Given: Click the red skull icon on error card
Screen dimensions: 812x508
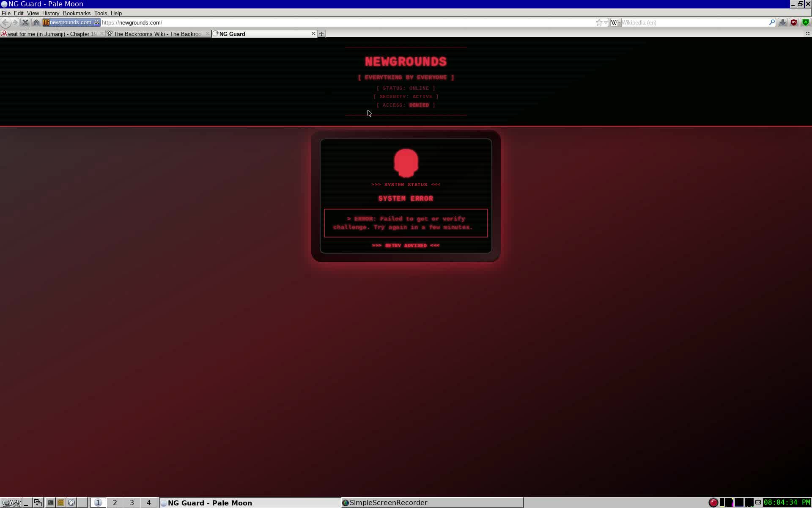Looking at the screenshot, I should pyautogui.click(x=406, y=163).
